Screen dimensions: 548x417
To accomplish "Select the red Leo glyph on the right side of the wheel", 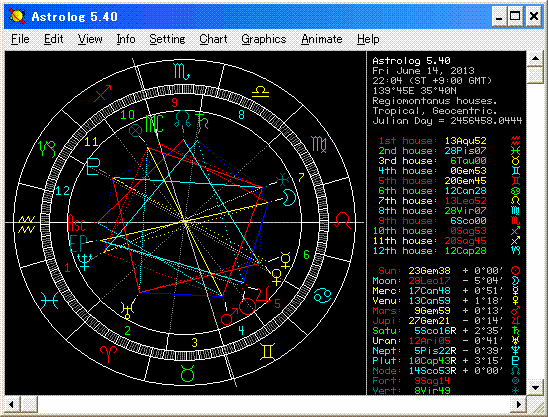I will (x=343, y=221).
